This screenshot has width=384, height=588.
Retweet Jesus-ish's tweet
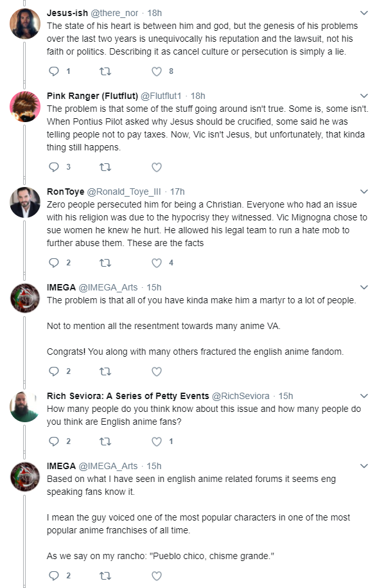pos(105,71)
